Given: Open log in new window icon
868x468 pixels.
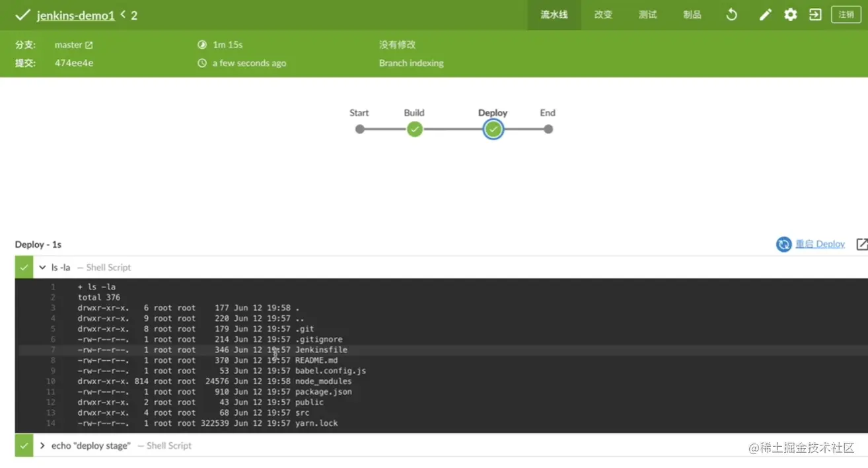Looking at the screenshot, I should coord(861,245).
